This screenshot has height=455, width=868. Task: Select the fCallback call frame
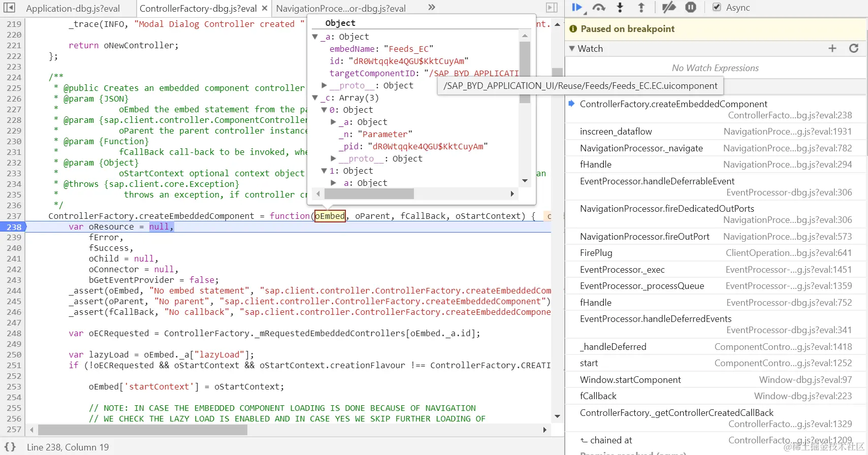(716, 396)
